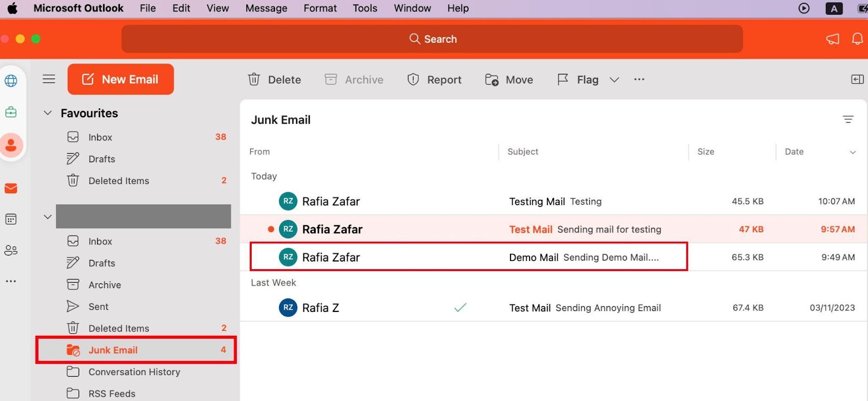Open the announcements megaphone icon
This screenshot has width=868, height=401.
coord(833,39)
